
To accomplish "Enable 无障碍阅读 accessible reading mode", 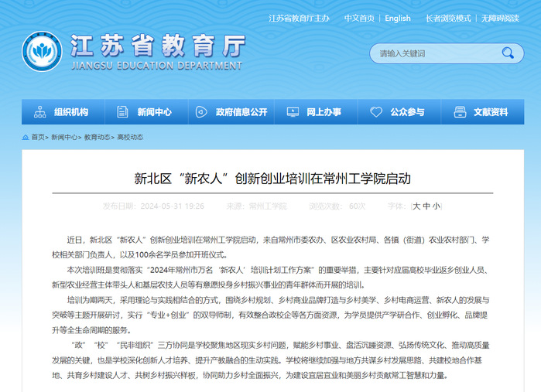I will (501, 18).
